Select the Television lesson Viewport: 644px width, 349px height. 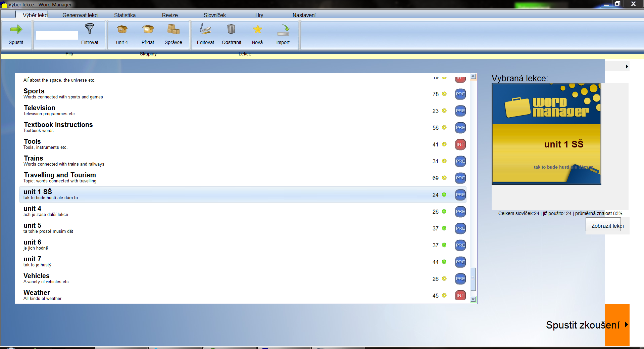coord(242,111)
